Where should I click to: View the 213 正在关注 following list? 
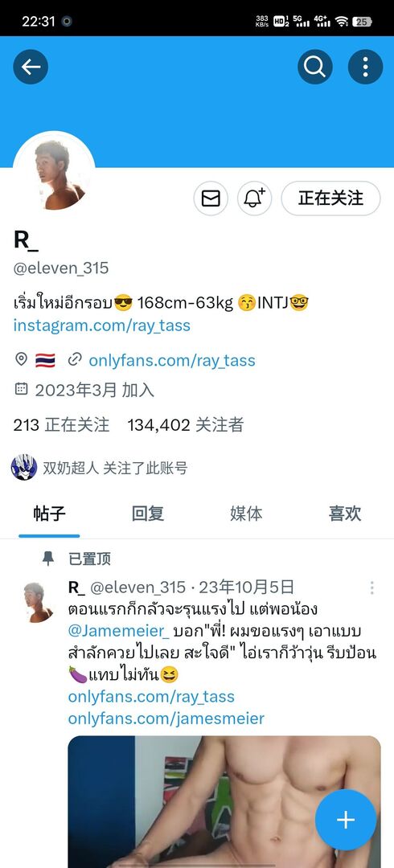click(61, 425)
